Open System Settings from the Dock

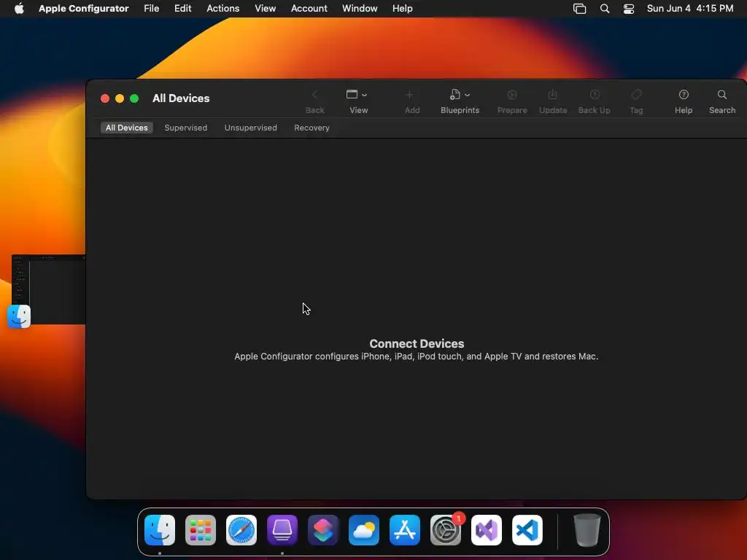pos(446,530)
